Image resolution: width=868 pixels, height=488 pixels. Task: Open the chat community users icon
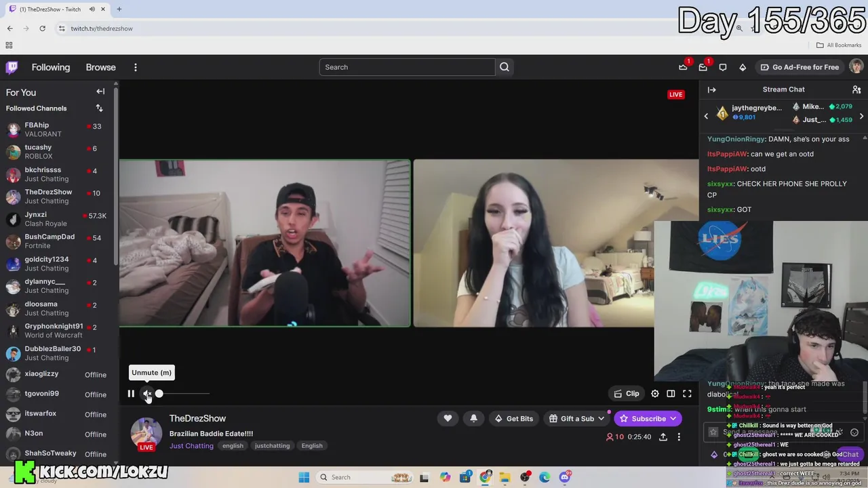click(x=856, y=89)
